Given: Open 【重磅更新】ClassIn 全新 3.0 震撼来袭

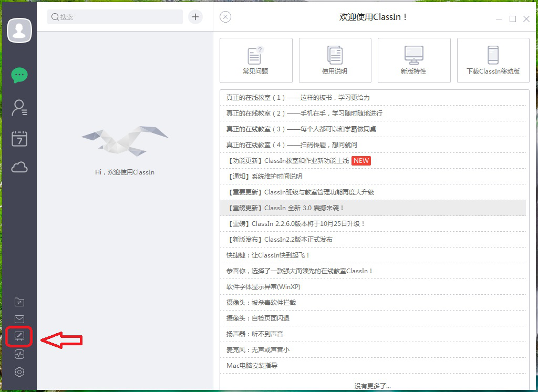Looking at the screenshot, I should point(373,208).
